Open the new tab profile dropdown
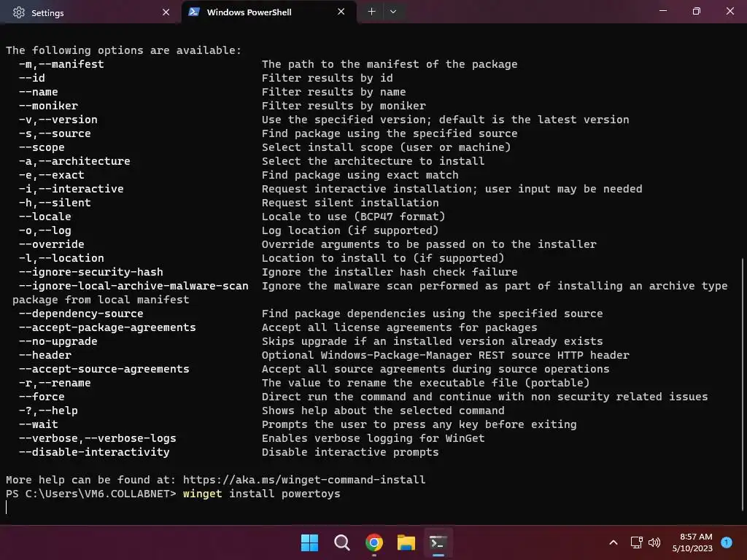Viewport: 747px width, 560px height. pos(393,12)
